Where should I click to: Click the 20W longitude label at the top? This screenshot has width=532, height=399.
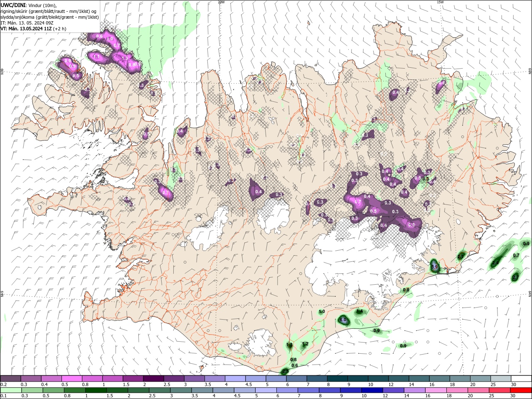pyautogui.click(x=221, y=2)
